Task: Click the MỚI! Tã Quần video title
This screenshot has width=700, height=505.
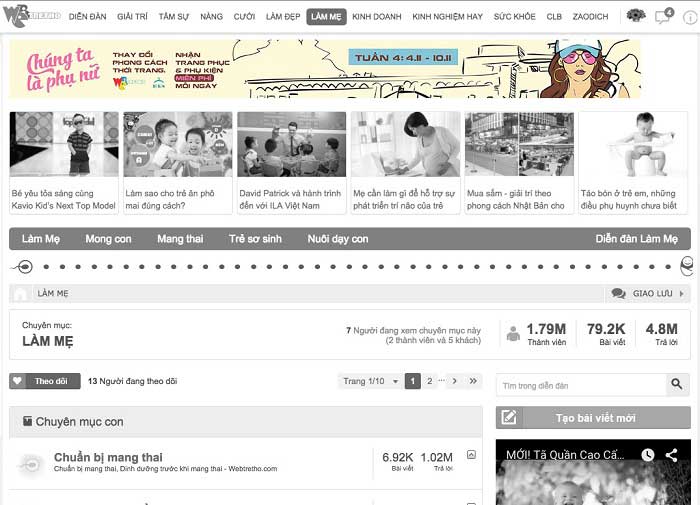Action: (x=565, y=455)
